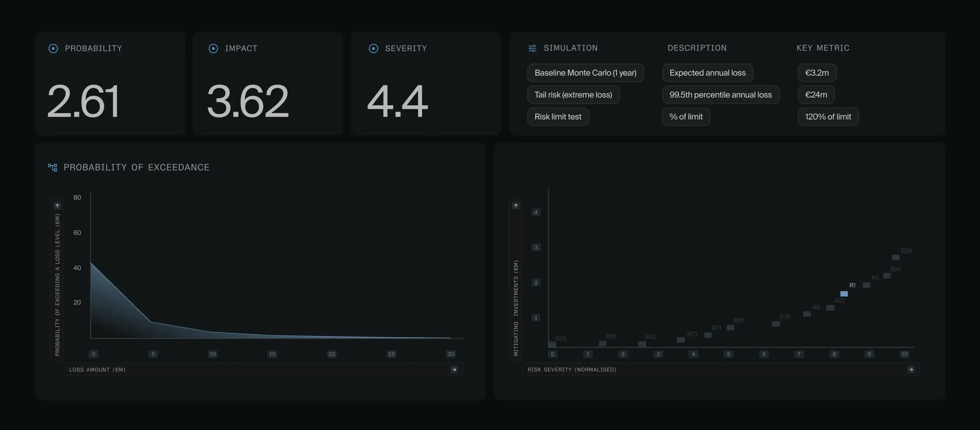Select Tail risk (extreme loss) simulation
This screenshot has height=430, width=980.
tap(573, 95)
